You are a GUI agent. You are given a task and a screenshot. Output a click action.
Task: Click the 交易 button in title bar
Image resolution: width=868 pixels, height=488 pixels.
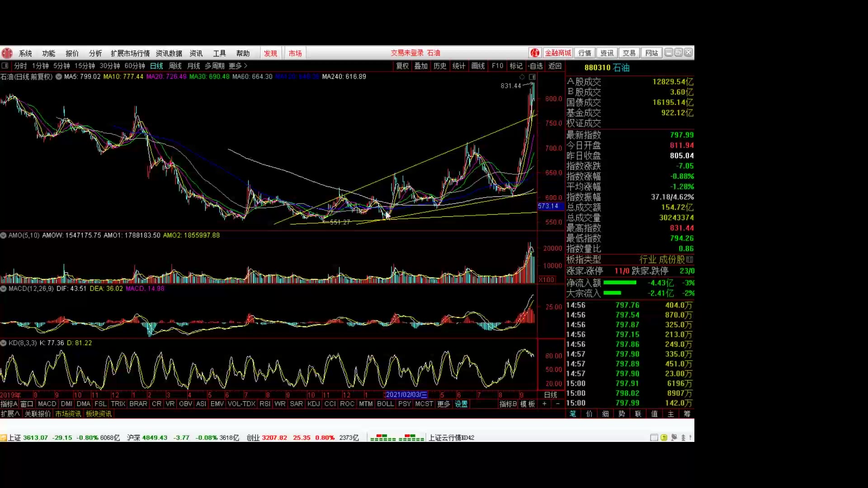pos(629,53)
